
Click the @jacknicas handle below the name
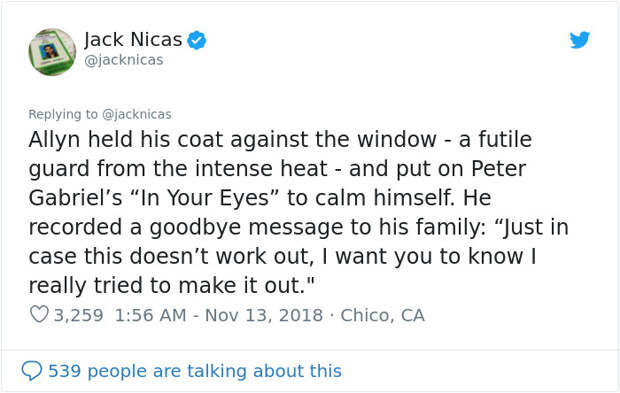point(124,60)
